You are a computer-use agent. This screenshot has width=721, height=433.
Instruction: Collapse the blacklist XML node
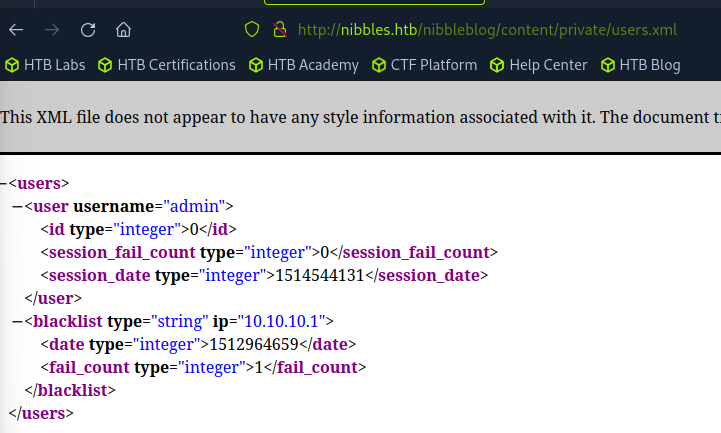coord(16,321)
